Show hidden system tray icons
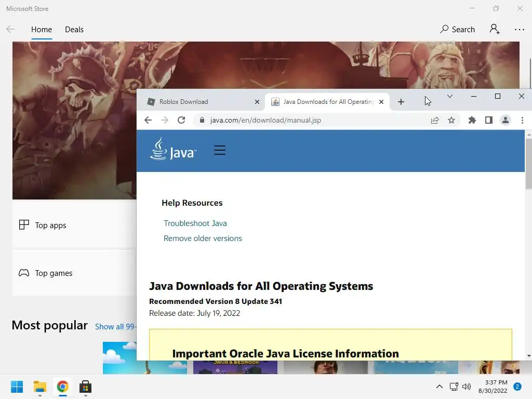Image resolution: width=532 pixels, height=399 pixels. point(440,387)
